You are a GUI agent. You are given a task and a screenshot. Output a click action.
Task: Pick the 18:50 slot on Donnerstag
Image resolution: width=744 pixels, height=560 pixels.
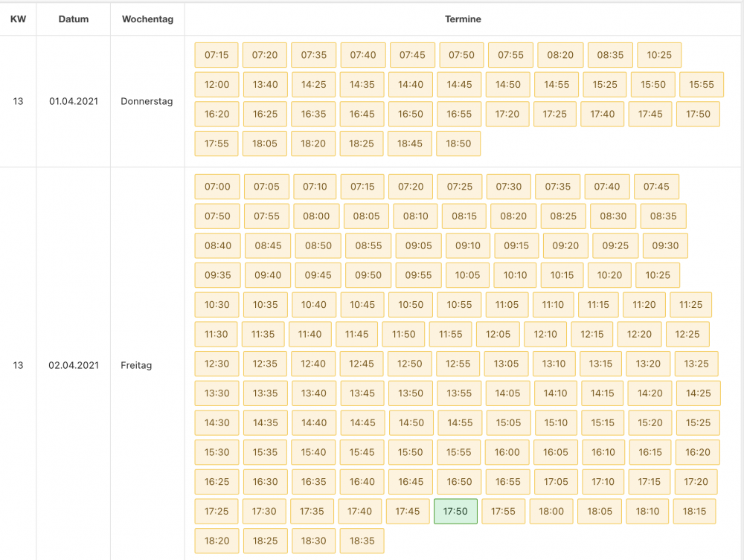[x=458, y=144]
